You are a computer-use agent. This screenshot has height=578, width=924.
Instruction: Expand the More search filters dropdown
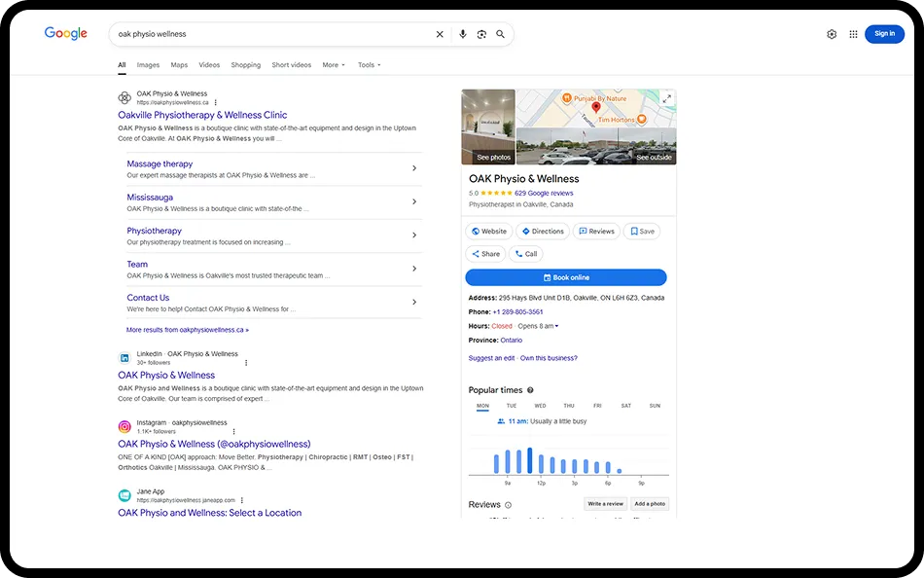click(x=334, y=65)
